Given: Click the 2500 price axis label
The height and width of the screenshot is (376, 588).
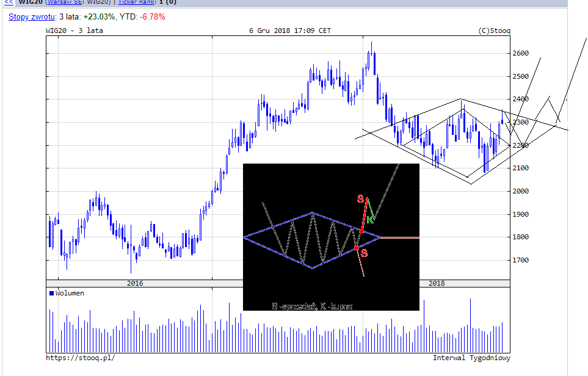Looking at the screenshot, I should (x=520, y=76).
